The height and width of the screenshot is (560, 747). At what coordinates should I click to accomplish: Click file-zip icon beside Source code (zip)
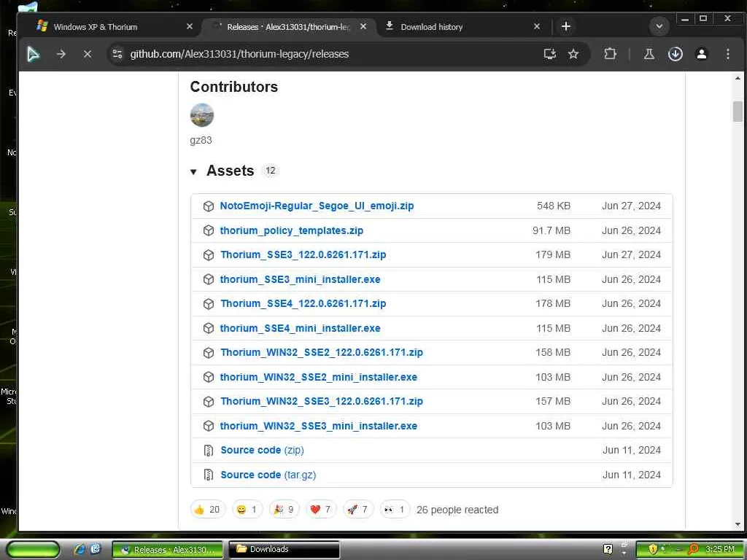tap(208, 451)
